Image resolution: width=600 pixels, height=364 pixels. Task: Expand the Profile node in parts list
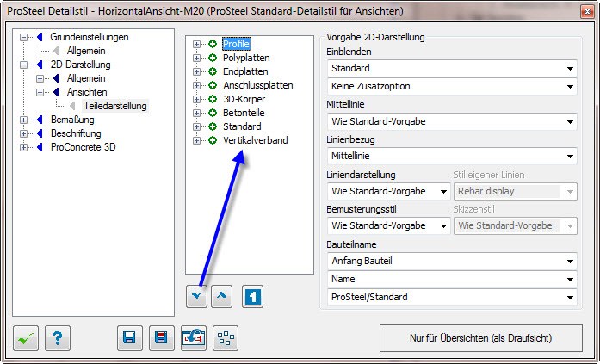(x=196, y=44)
